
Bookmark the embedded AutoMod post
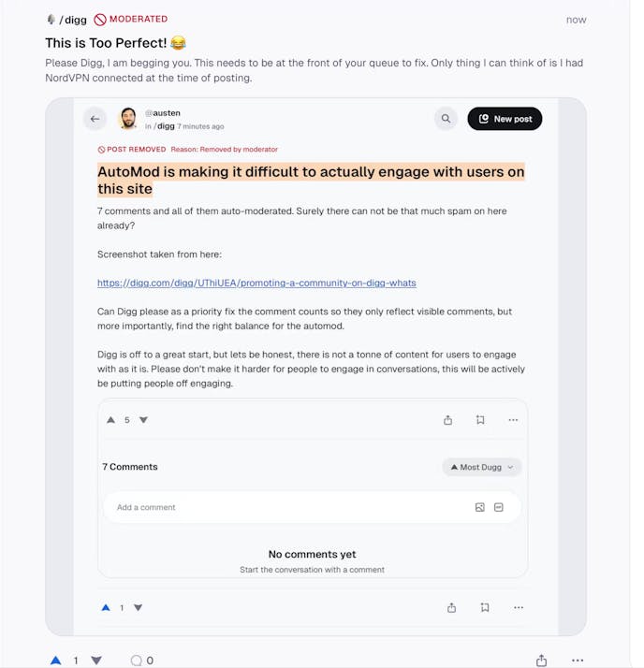[480, 420]
